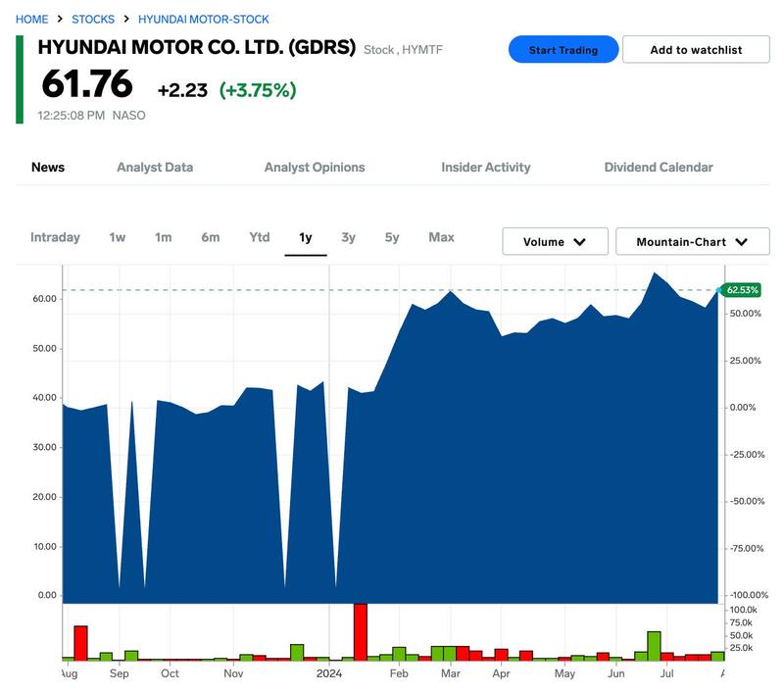The height and width of the screenshot is (693, 784).
Task: Click the Oct x-axis label
Action: point(170,673)
